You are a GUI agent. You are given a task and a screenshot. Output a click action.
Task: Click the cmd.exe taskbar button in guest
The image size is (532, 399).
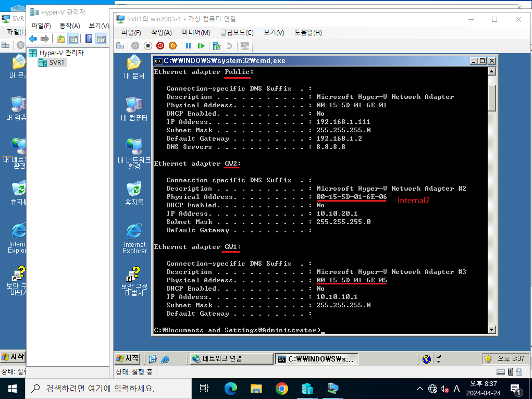click(x=316, y=358)
